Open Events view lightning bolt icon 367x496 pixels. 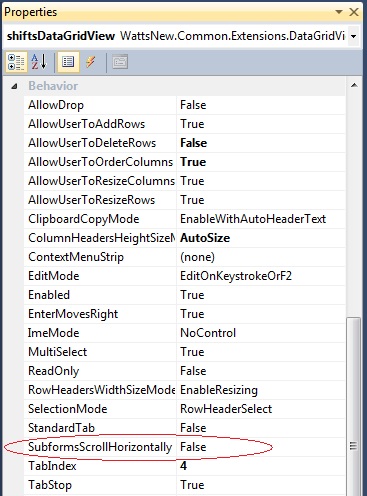click(x=91, y=62)
